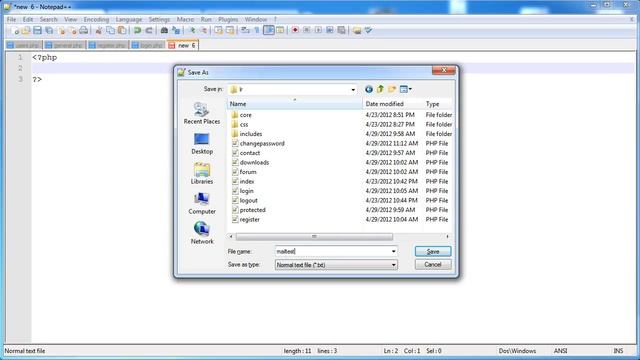Toggle Show All Characters pilcrow icon
The height and width of the screenshot is (360, 640).
(257, 31)
